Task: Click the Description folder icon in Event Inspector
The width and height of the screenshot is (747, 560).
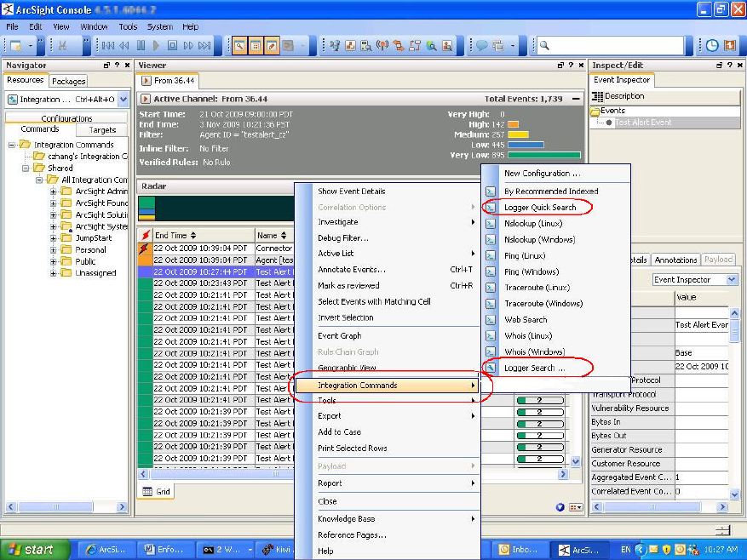Action: (599, 96)
